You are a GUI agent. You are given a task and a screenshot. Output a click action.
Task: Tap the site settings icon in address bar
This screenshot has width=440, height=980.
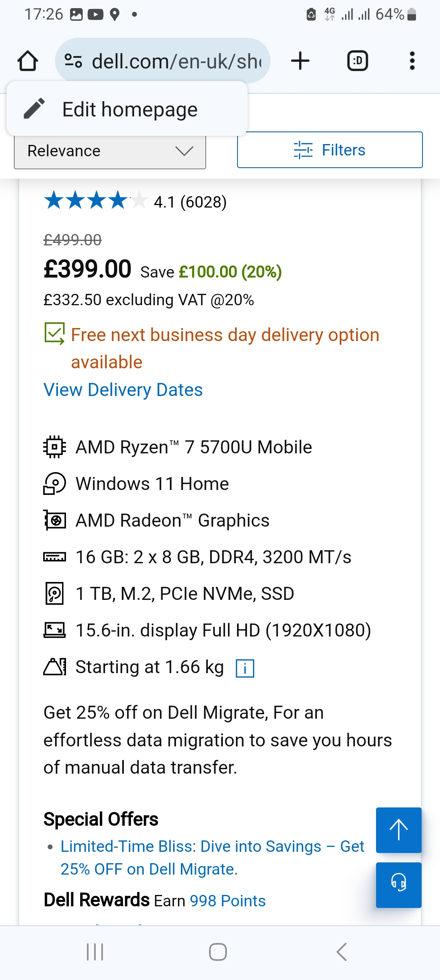(73, 61)
